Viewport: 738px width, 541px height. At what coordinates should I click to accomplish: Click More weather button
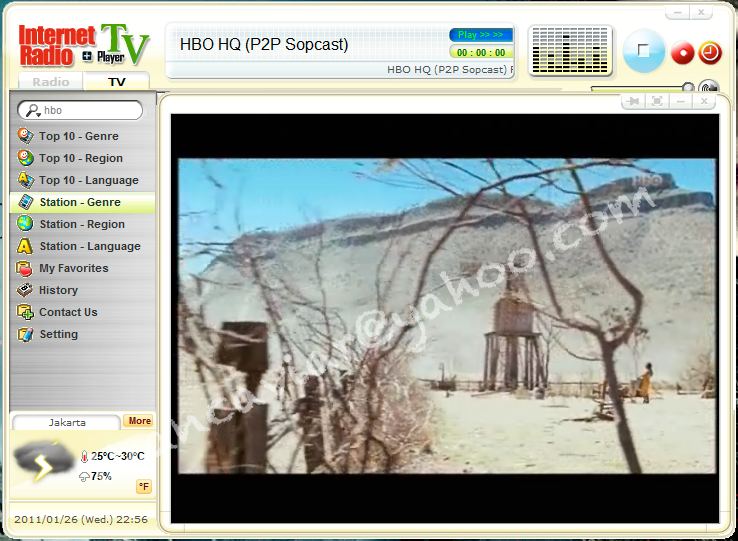tap(139, 421)
